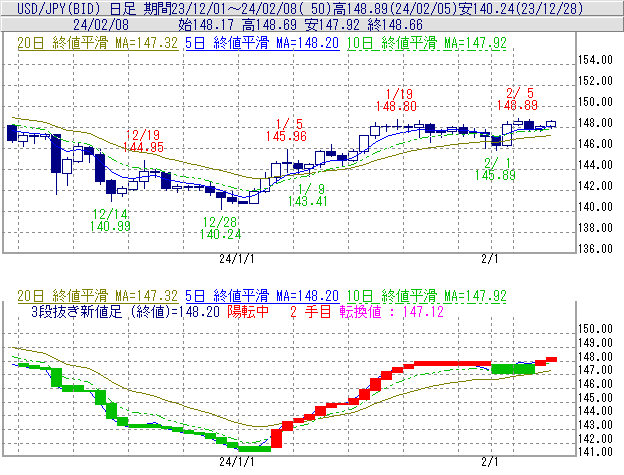The image size is (624, 475).
Task: Click the 2/1 145.89 low label
Action: tap(495, 169)
